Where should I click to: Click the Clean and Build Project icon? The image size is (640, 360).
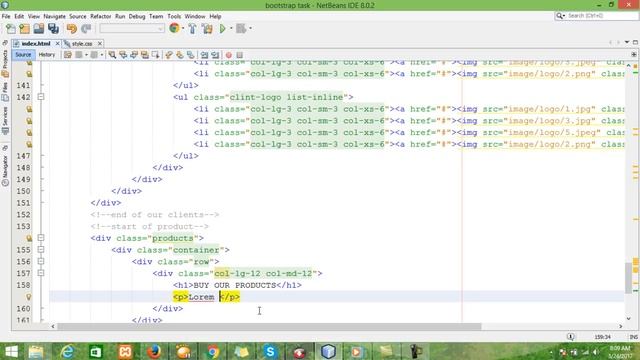point(207,29)
